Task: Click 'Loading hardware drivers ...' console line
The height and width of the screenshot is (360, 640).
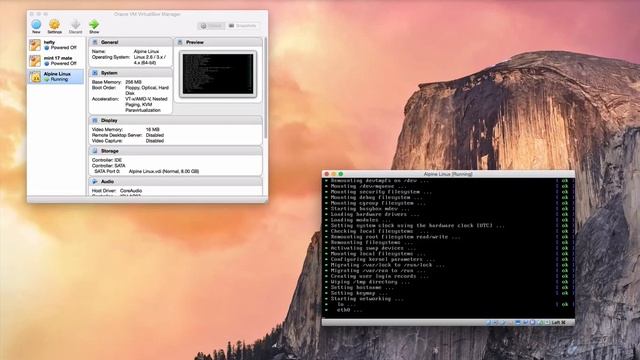Action: click(x=375, y=214)
